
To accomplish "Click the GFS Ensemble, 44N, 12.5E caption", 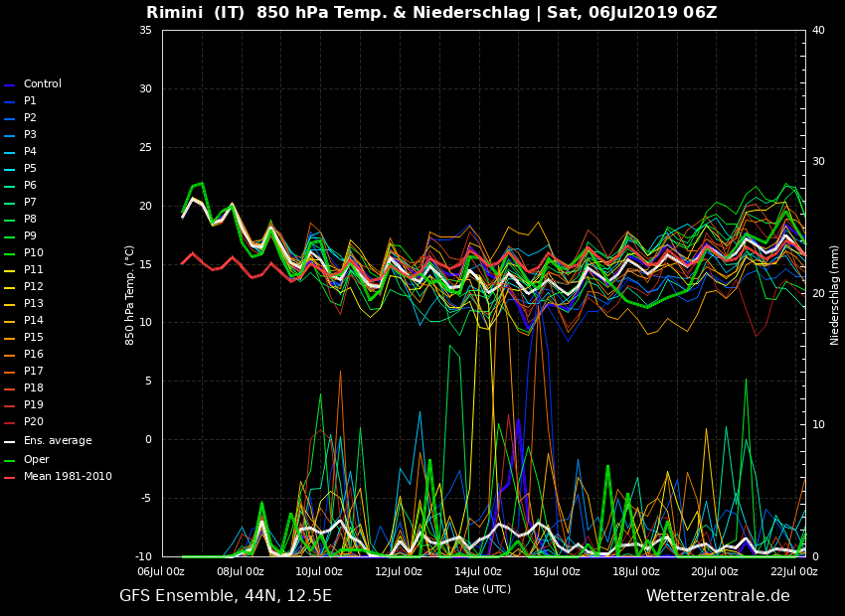I will [x=226, y=596].
